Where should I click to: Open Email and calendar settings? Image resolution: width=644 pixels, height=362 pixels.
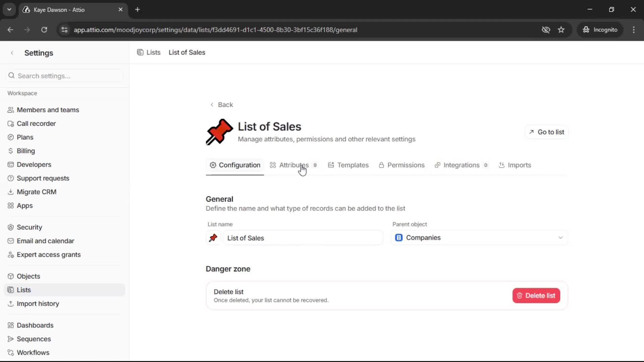[45, 241]
